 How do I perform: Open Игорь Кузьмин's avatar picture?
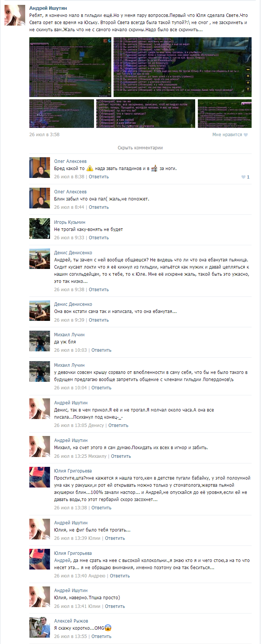point(39,229)
